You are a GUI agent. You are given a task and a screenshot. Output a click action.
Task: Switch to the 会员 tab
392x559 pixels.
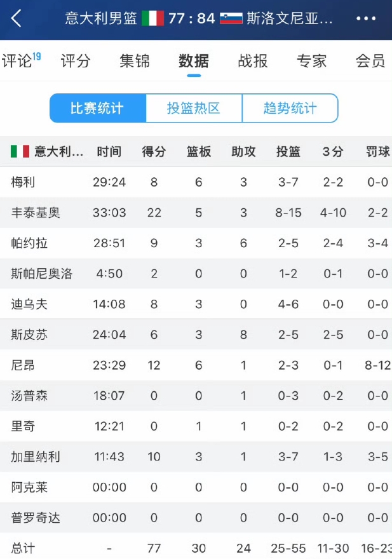click(x=370, y=61)
